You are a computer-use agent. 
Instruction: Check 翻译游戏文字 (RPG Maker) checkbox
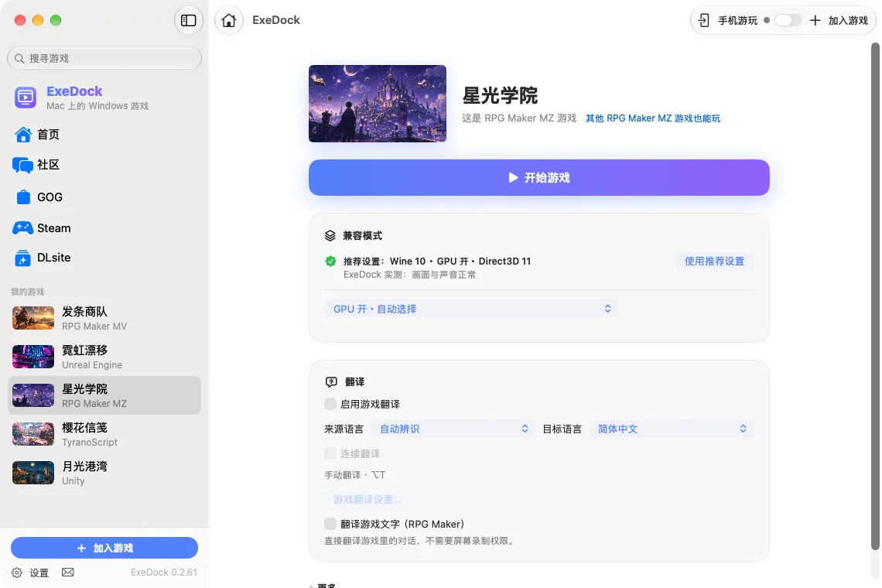(x=330, y=524)
